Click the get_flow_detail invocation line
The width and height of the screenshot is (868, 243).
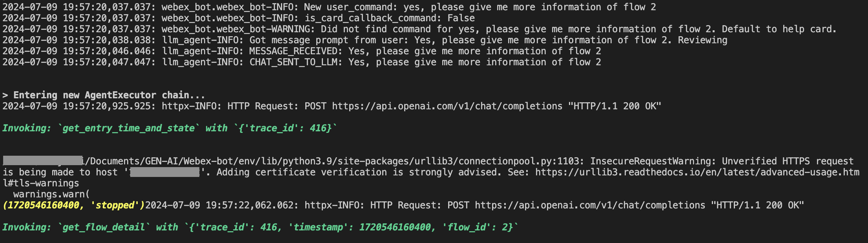coord(260,227)
